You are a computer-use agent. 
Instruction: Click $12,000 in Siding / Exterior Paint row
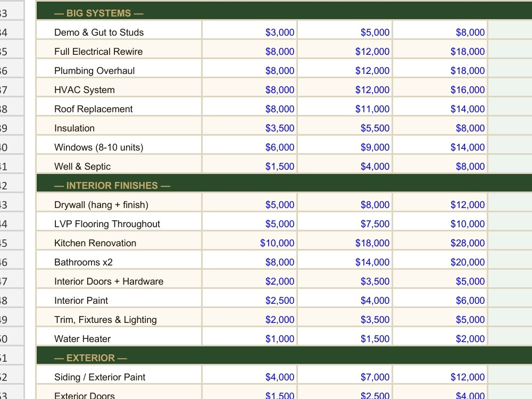point(440,375)
